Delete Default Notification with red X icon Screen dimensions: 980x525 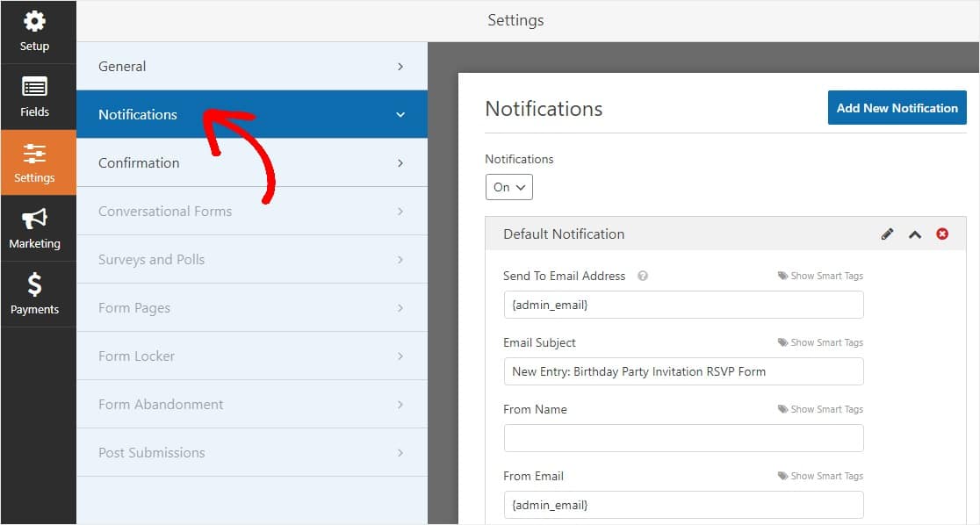pyautogui.click(x=942, y=234)
